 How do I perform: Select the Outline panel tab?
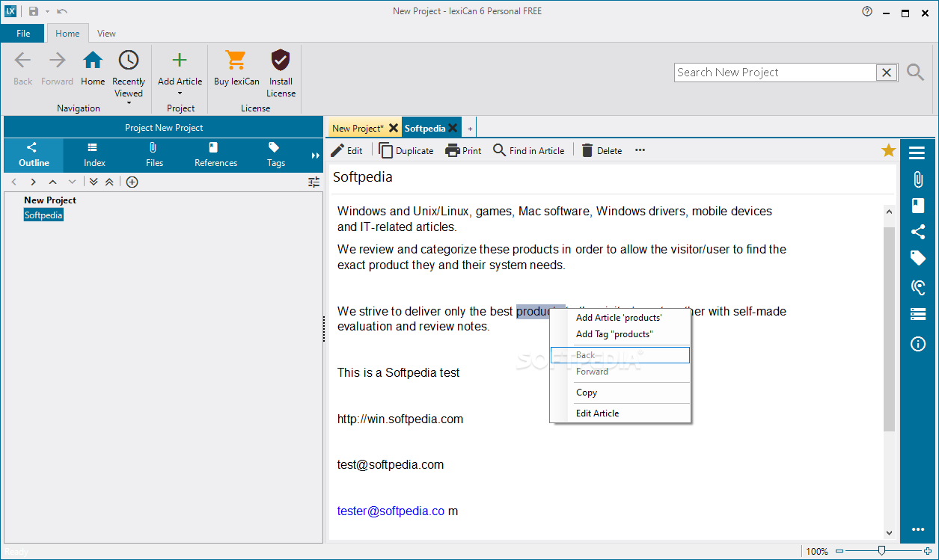[x=34, y=155]
